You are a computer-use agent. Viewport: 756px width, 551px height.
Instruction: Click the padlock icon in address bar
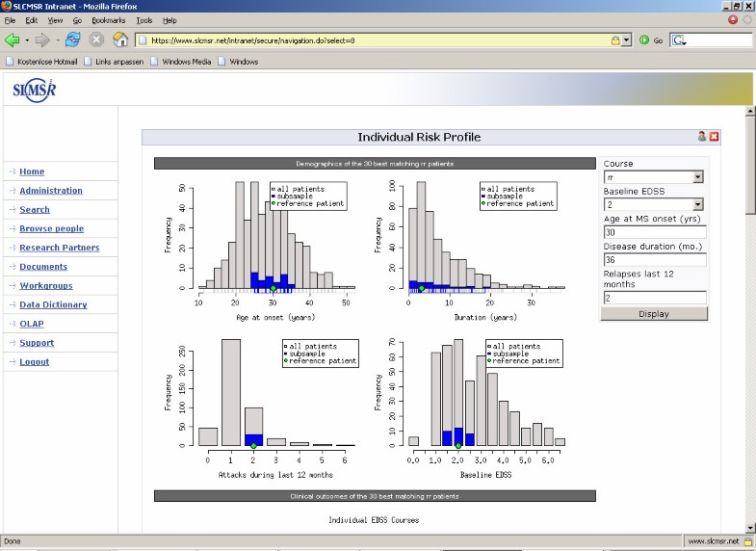click(615, 40)
